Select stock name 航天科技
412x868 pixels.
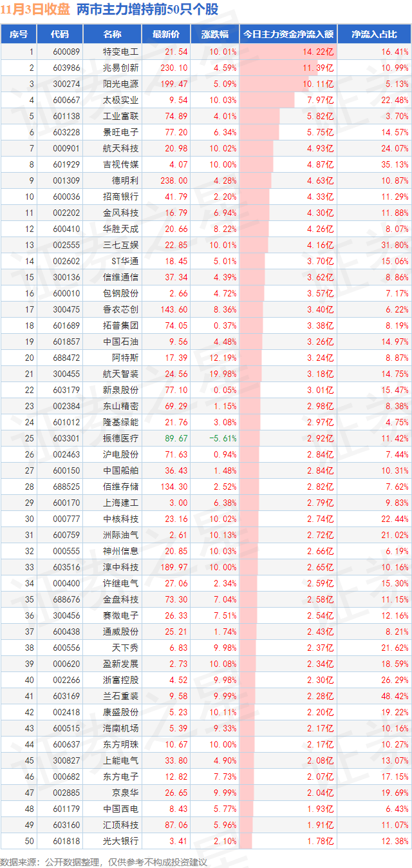click(x=121, y=148)
